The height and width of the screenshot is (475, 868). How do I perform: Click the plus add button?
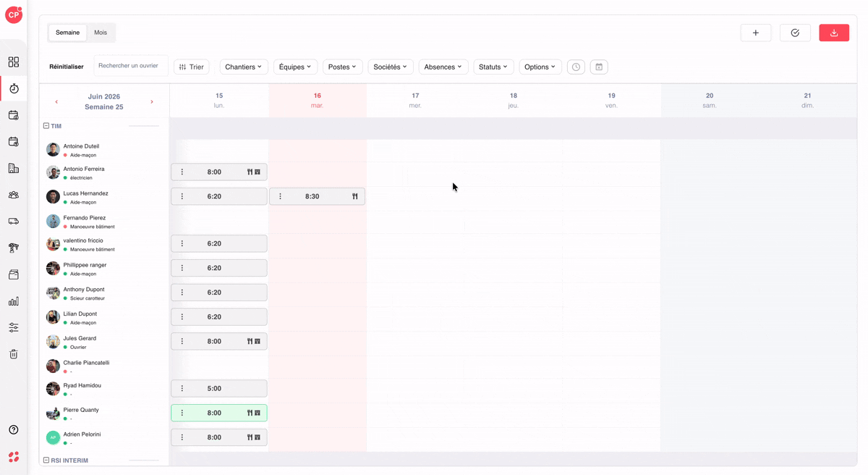[x=756, y=33]
